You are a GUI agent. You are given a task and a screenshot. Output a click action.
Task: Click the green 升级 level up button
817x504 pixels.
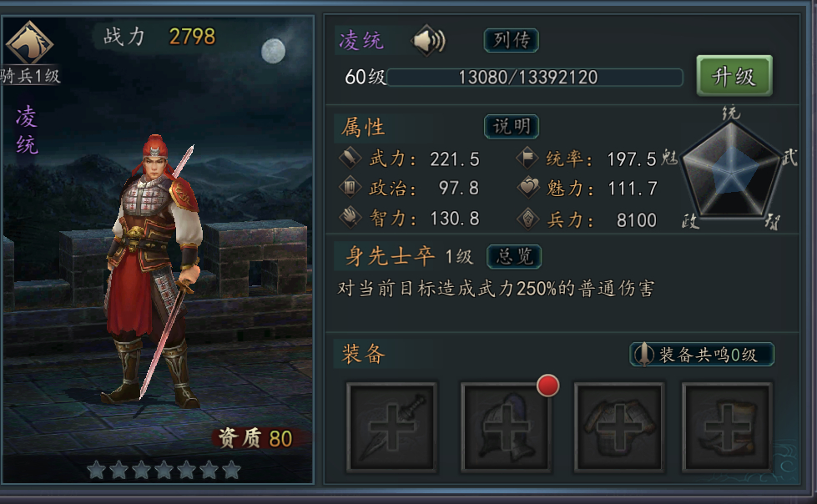coord(734,76)
